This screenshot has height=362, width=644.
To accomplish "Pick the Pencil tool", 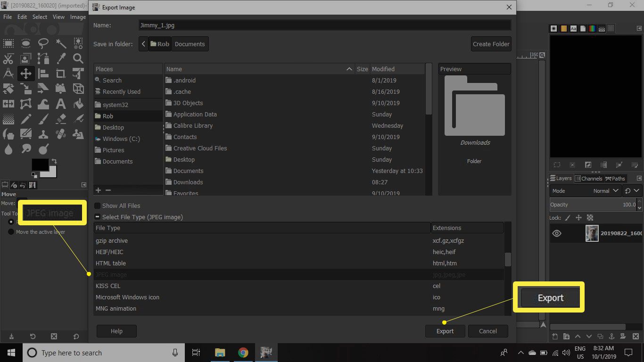I will pyautogui.click(x=26, y=118).
